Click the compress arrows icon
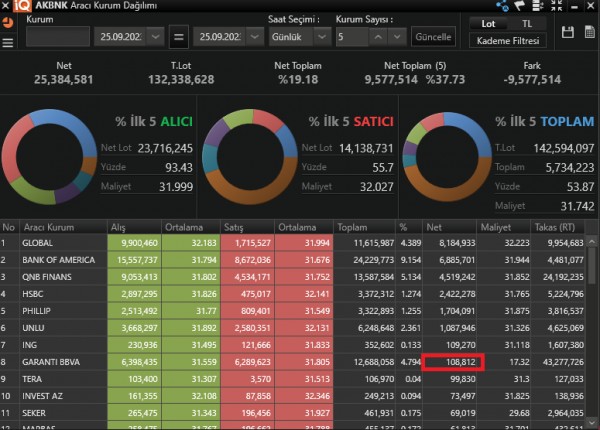Image resolution: width=600 pixels, height=430 pixels. 556,5
